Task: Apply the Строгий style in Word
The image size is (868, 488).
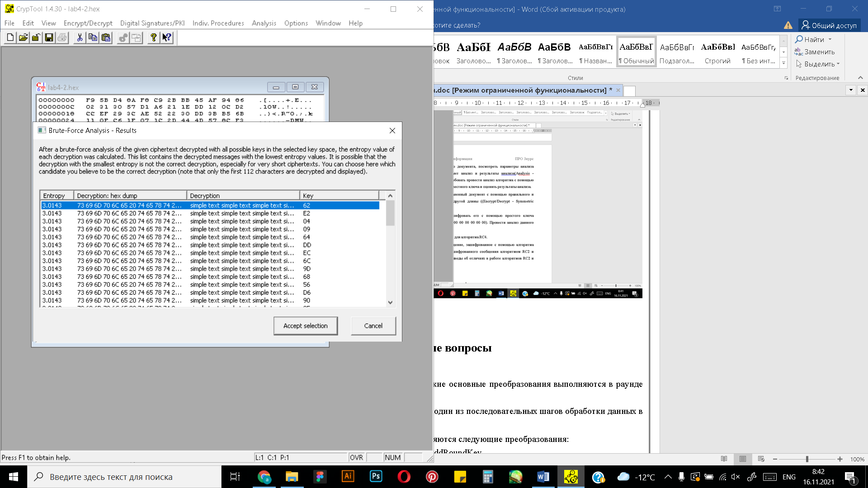Action: click(x=718, y=52)
